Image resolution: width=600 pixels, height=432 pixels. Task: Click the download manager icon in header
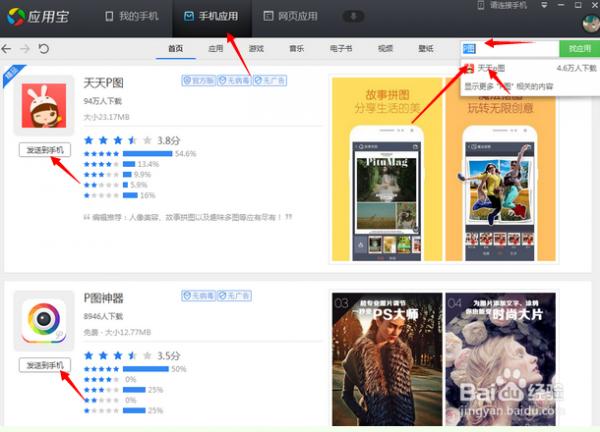coord(353,16)
